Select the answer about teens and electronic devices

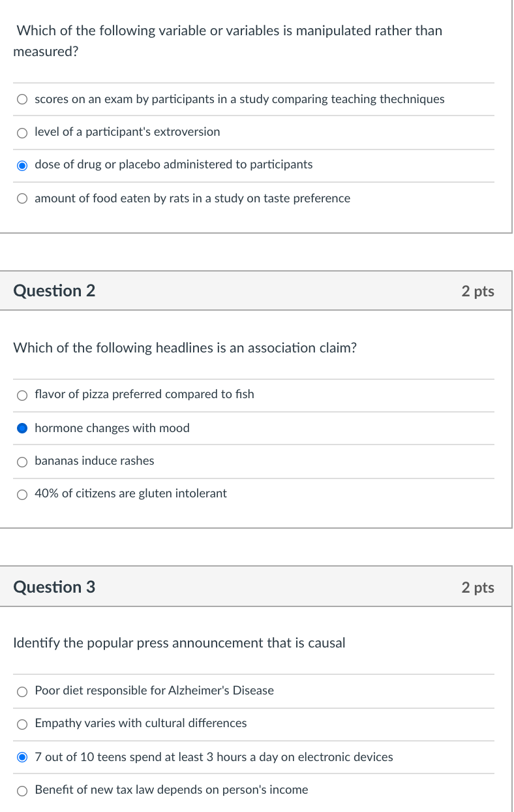point(22,757)
